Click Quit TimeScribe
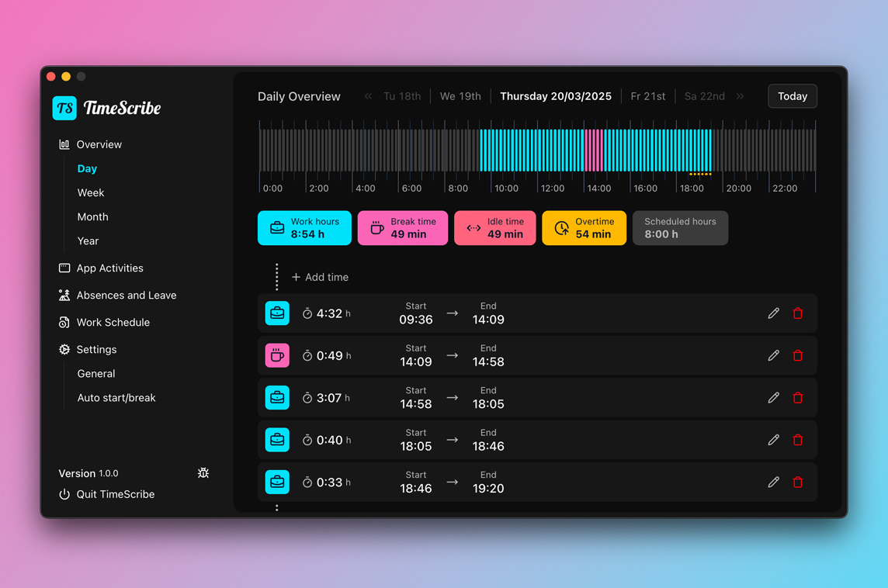 coord(116,494)
